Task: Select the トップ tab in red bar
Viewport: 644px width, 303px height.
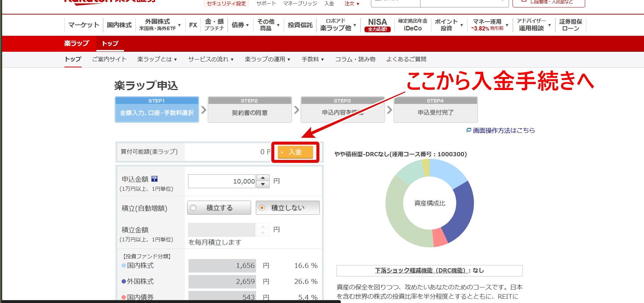Action: 110,44
